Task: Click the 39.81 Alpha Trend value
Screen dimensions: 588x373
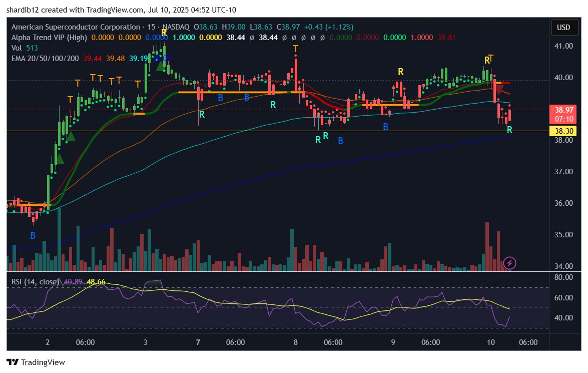Action: click(446, 38)
